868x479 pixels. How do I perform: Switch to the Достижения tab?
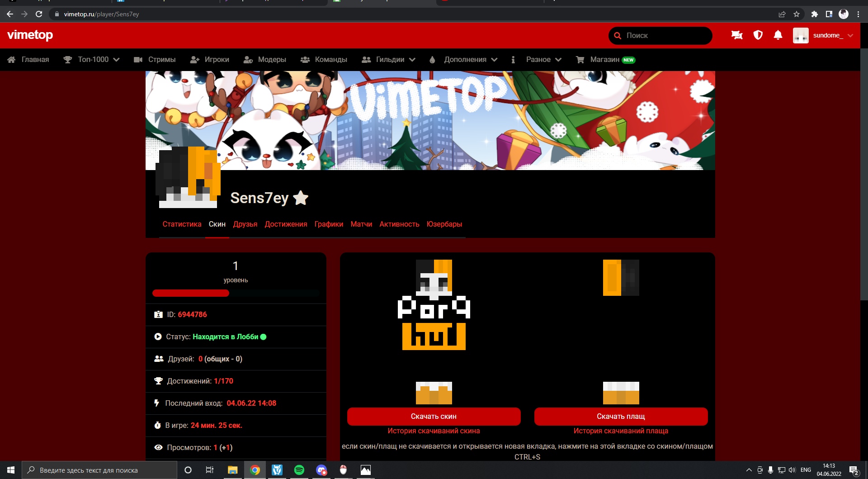pos(286,224)
